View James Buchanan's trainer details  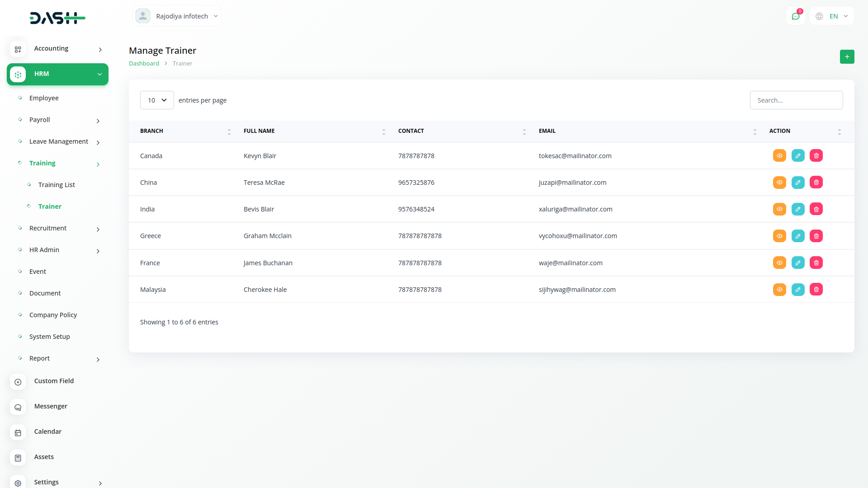(779, 263)
